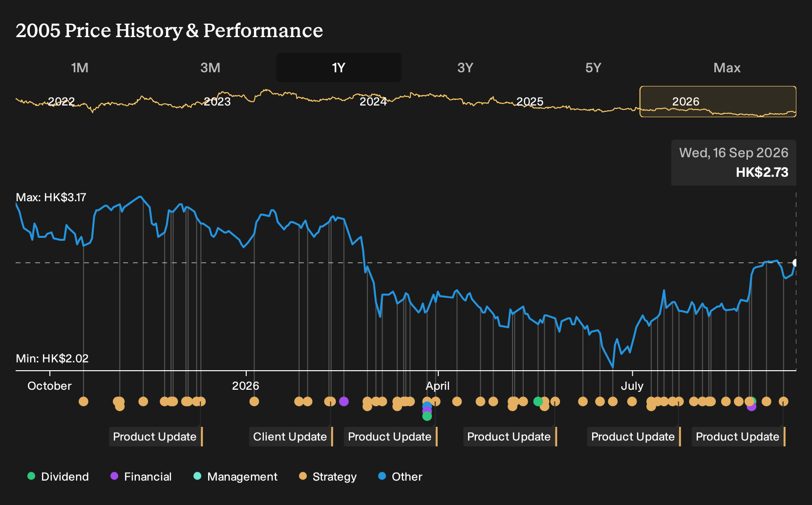The height and width of the screenshot is (505, 812).
Task: Click the 'Min: HK$2.02' label
Action: click(52, 358)
